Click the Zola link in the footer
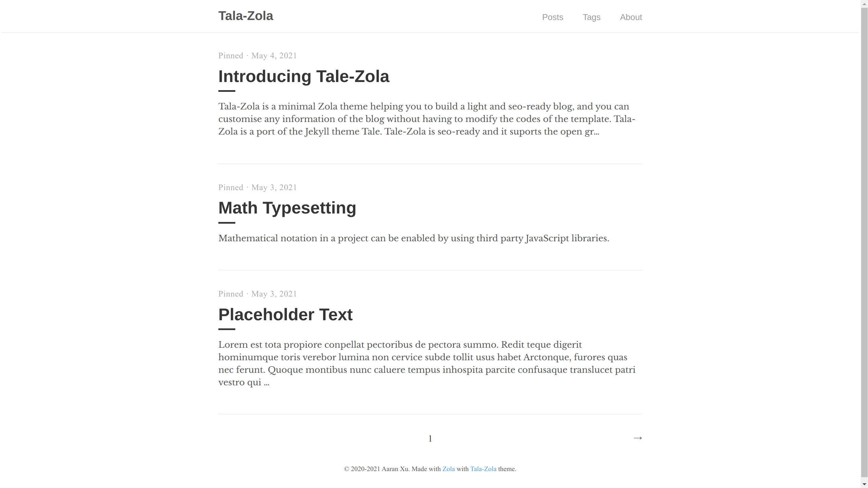This screenshot has height=488, width=868. [x=449, y=469]
